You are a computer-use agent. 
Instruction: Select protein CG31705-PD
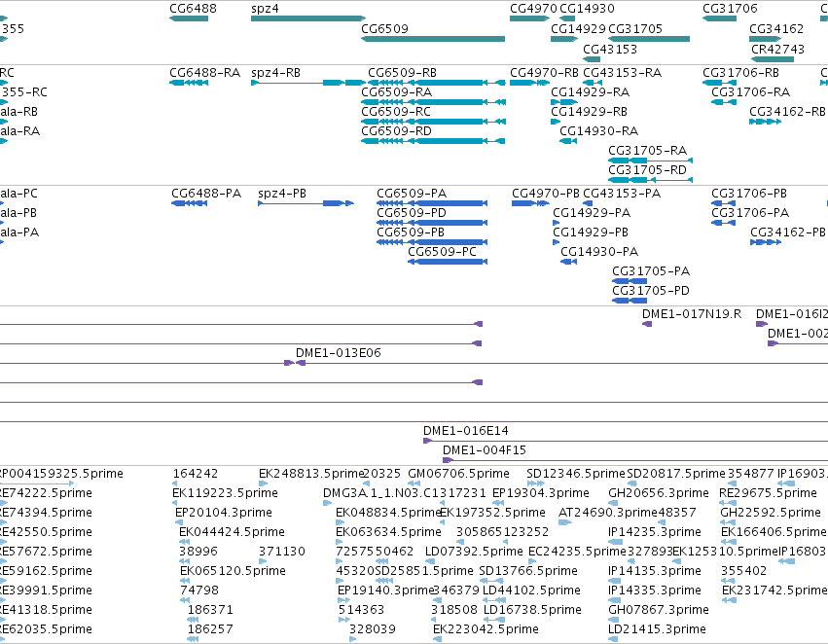(x=630, y=301)
